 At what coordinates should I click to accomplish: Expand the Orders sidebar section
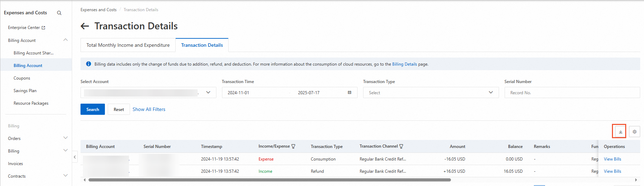[66, 138]
